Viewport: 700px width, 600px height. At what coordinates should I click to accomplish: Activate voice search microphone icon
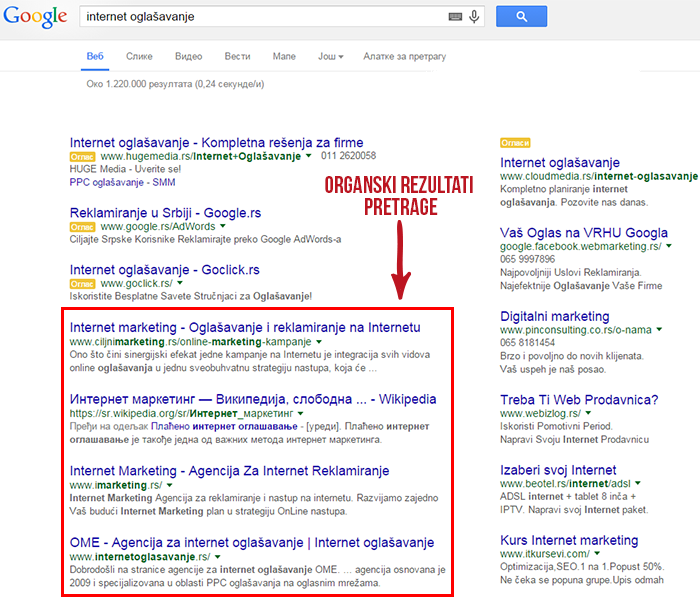pos(474,17)
